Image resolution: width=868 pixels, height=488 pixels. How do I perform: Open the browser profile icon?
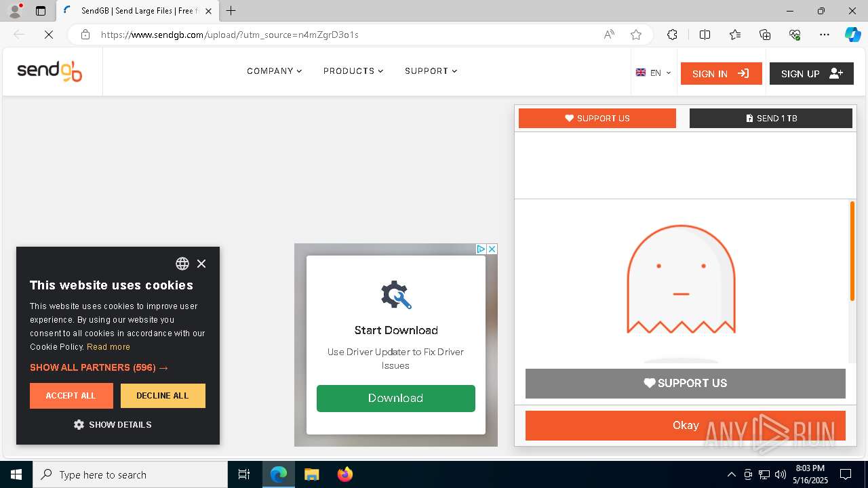[x=15, y=11]
